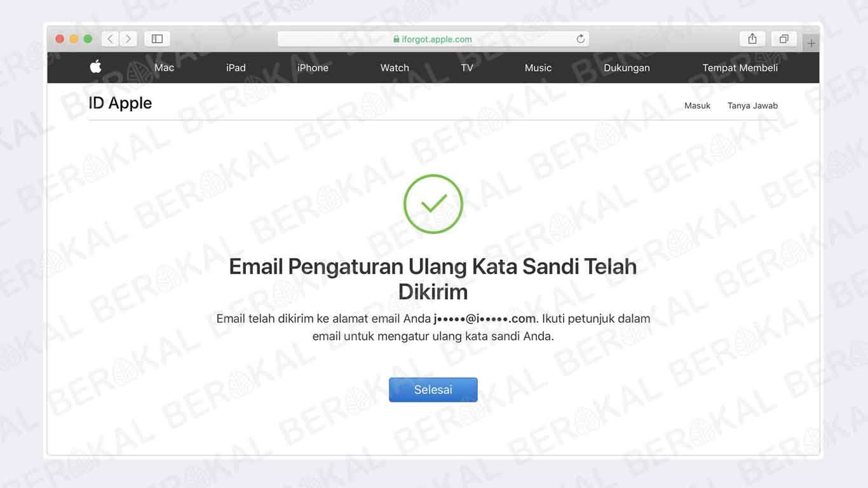The width and height of the screenshot is (868, 488).
Task: Go back with Safari's back arrow
Action: [110, 39]
